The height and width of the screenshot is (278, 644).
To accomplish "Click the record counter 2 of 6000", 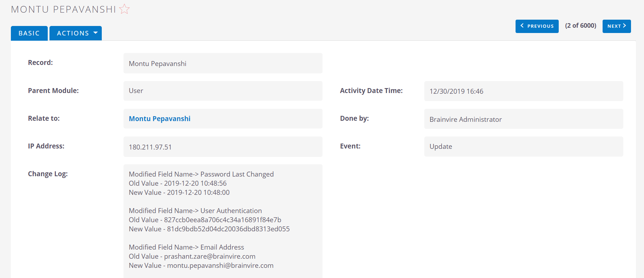I will tap(580, 26).
